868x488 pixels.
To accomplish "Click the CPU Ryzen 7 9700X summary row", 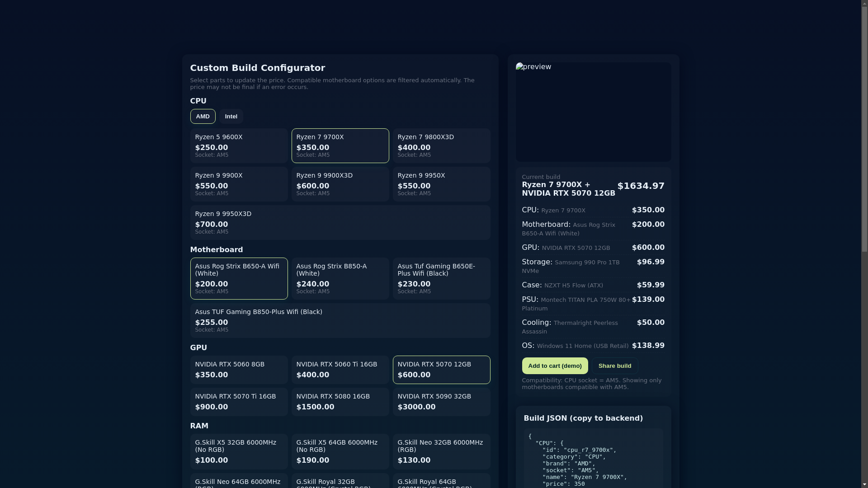I will (593, 210).
